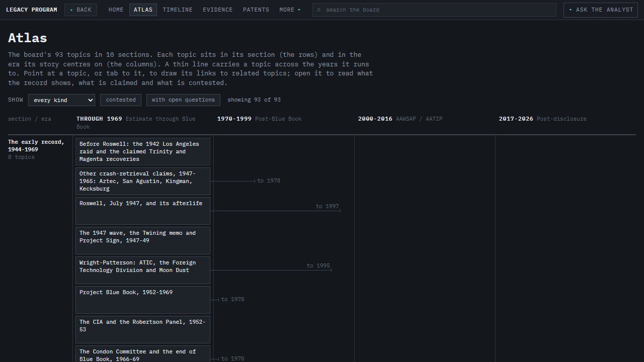Click the Atlas page heading

click(x=28, y=38)
